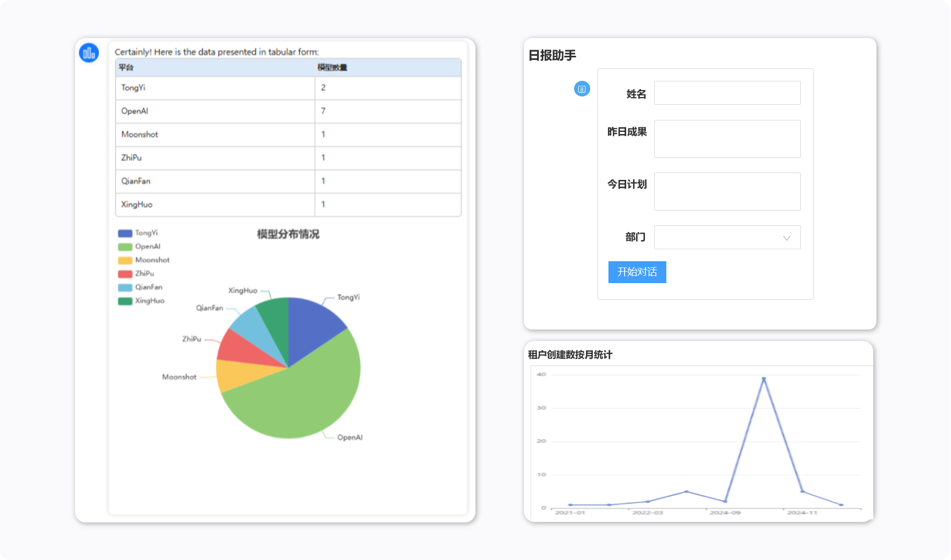Toggle Moonshot legend color swatch

tap(125, 260)
